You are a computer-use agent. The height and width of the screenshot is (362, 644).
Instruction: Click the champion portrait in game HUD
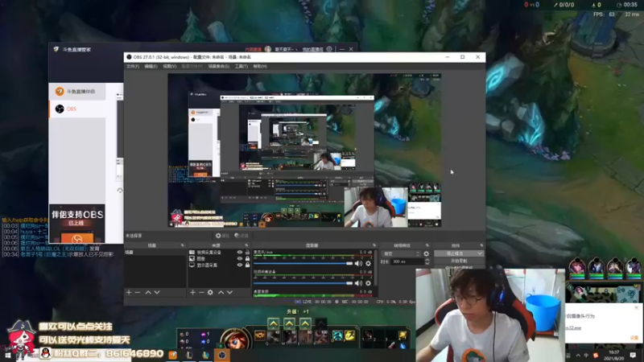(236, 339)
